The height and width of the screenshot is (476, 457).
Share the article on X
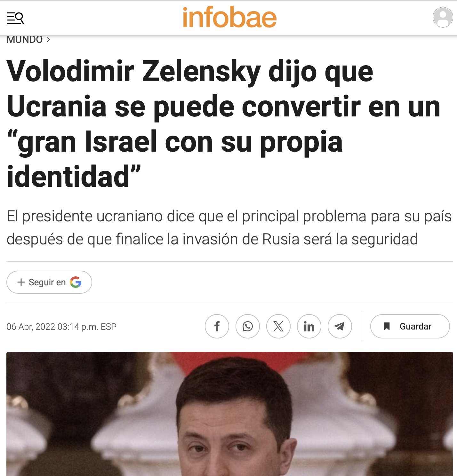278,326
